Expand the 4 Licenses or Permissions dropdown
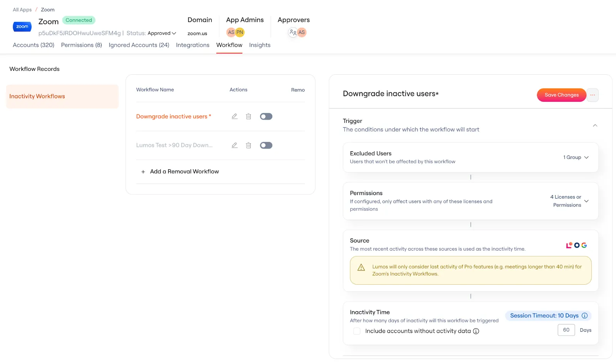Image resolution: width=616 pixels, height=364 pixels. click(569, 201)
